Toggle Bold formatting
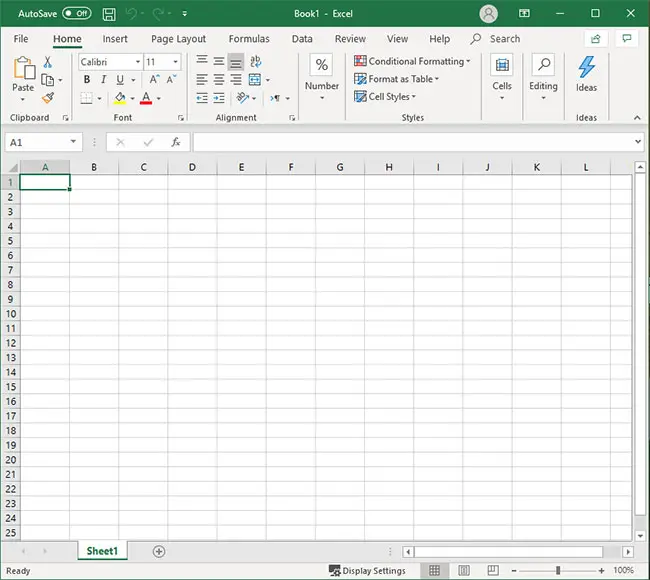Image resolution: width=650 pixels, height=580 pixels. (87, 80)
